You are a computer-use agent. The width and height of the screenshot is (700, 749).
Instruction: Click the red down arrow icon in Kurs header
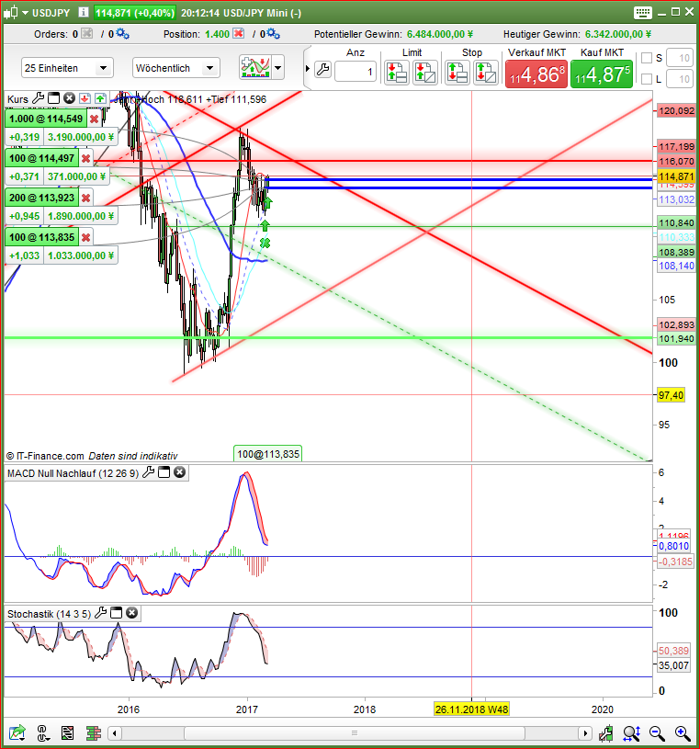tap(85, 98)
